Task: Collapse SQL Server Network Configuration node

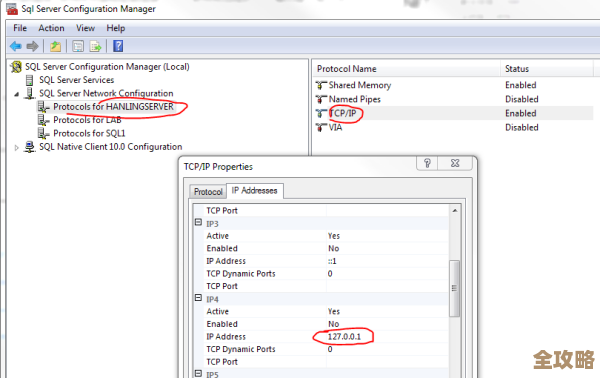Action: (x=16, y=94)
